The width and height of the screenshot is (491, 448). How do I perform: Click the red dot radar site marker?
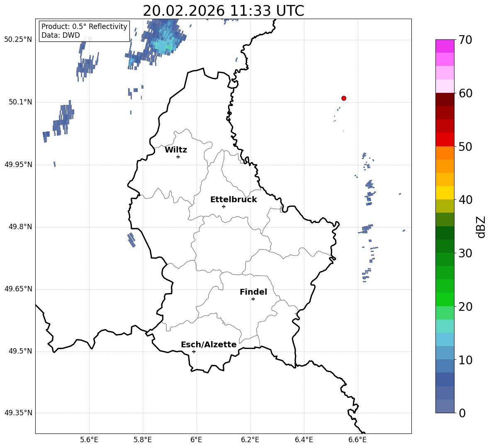pos(344,98)
